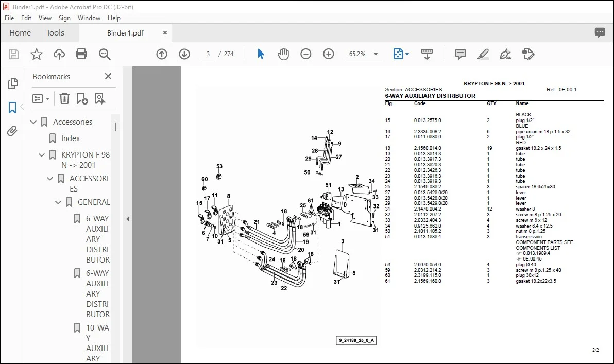Screen dimensions: 614x364
Task: Collapse the navigation pane arrow
Action: click(x=128, y=219)
